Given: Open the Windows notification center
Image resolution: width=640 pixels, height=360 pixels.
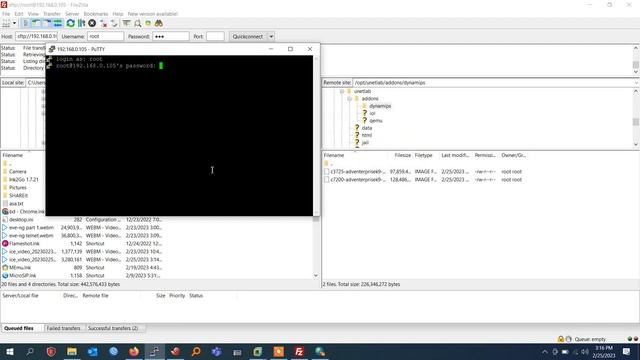Looking at the screenshot, I should [626, 351].
